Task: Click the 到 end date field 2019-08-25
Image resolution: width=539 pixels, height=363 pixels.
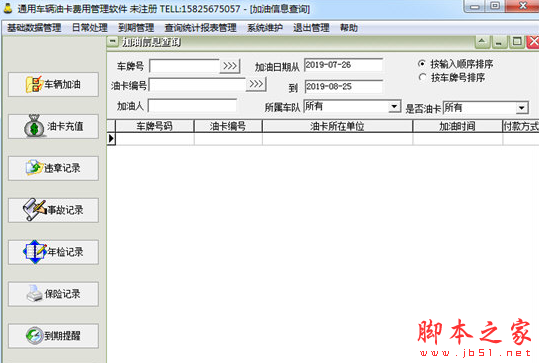Action: click(x=343, y=86)
